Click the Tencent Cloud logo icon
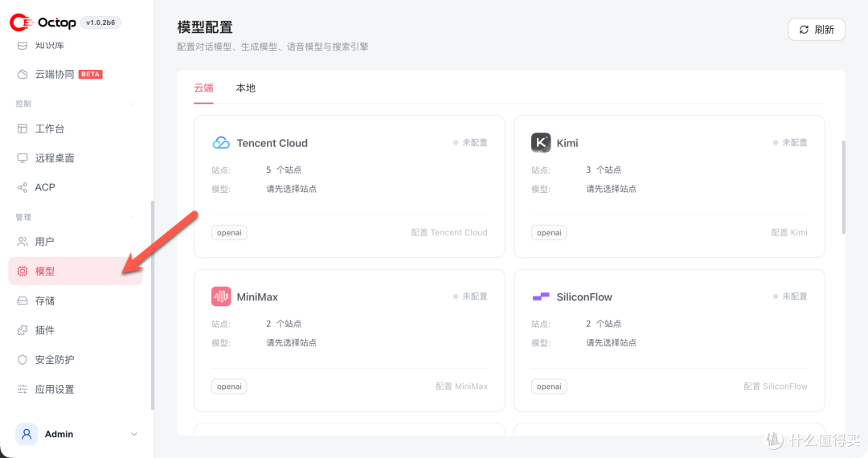 [221, 143]
